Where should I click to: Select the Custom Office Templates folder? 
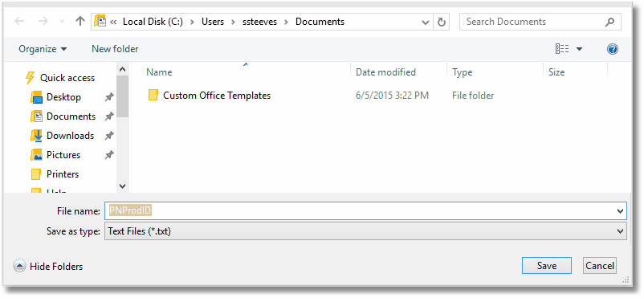tap(217, 96)
